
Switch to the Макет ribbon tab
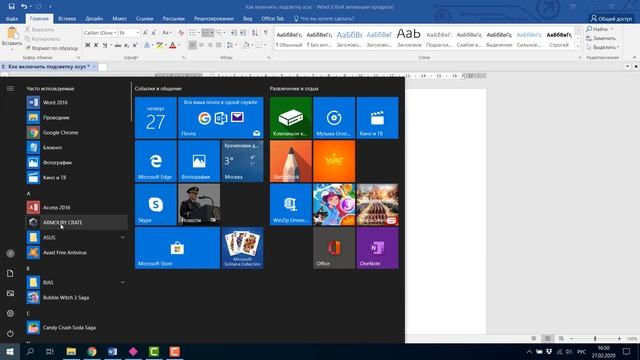pyautogui.click(x=120, y=18)
